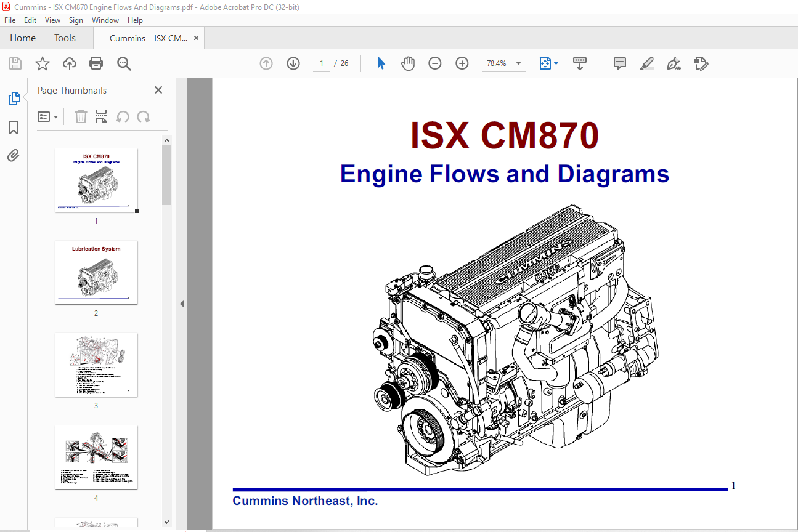Open the Print pages icon in thumbnails
Screen dimensions: 798x532
click(x=102, y=116)
